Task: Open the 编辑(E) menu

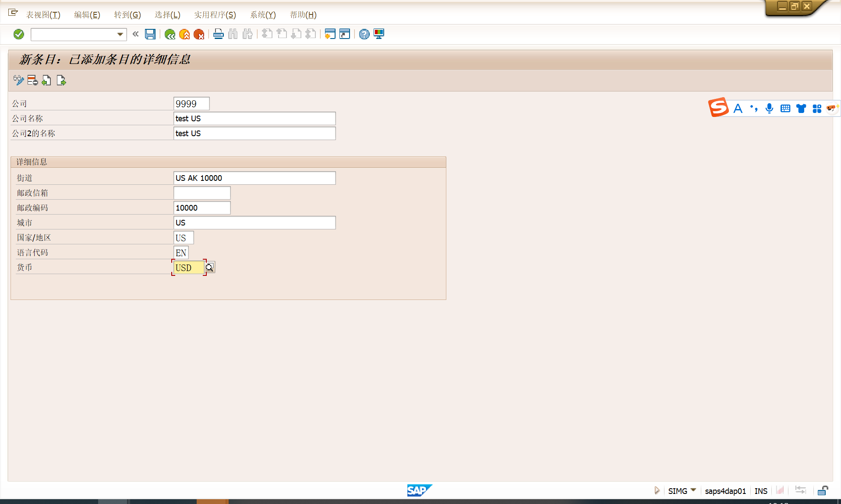Action: [87, 15]
